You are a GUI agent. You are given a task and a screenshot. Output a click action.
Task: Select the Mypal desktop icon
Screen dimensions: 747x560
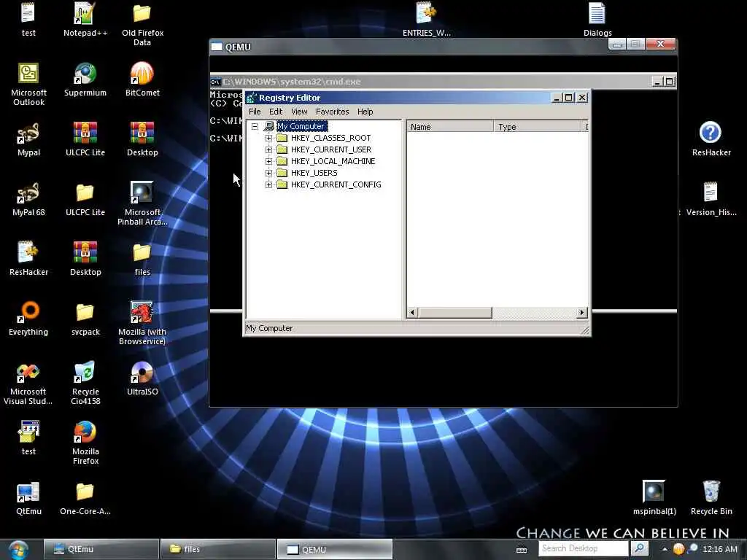tap(28, 139)
